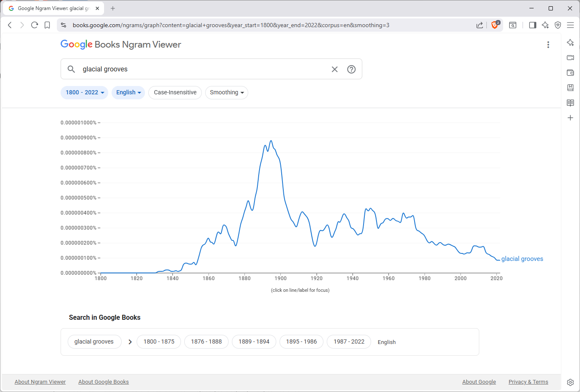Image resolution: width=580 pixels, height=392 pixels.
Task: Click the share page icon in the address bar
Action: [x=480, y=25]
